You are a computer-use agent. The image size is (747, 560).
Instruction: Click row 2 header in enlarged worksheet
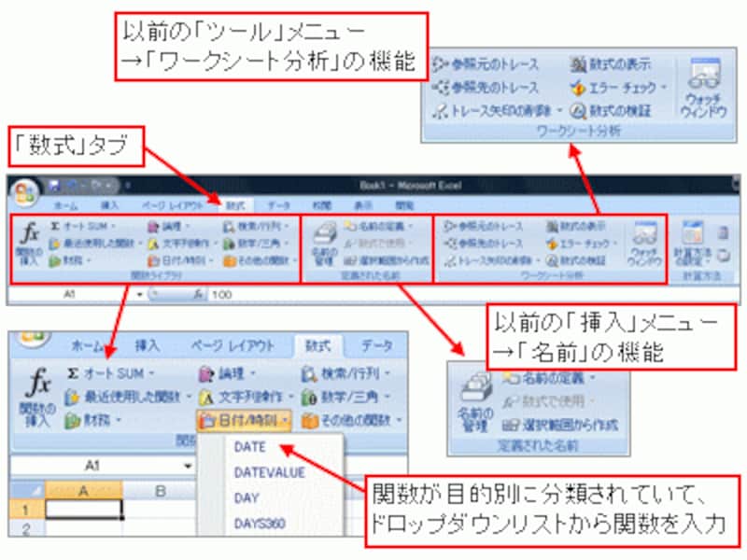coord(27,528)
